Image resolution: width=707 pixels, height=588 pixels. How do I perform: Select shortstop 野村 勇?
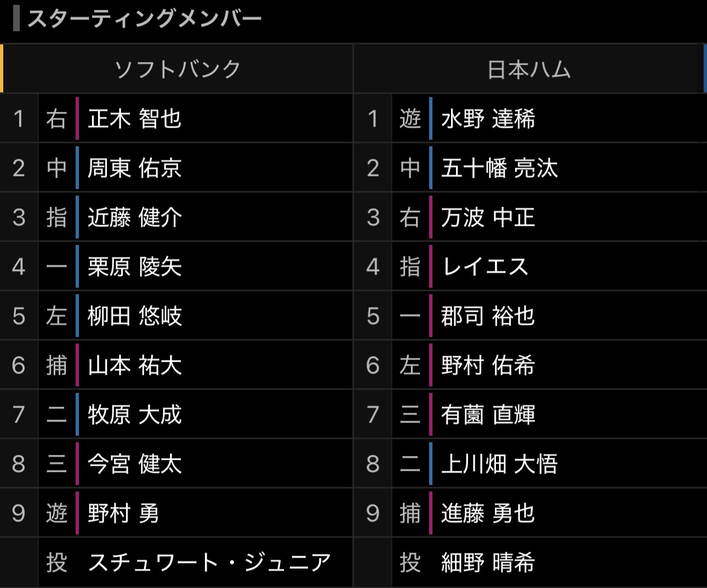[123, 513]
